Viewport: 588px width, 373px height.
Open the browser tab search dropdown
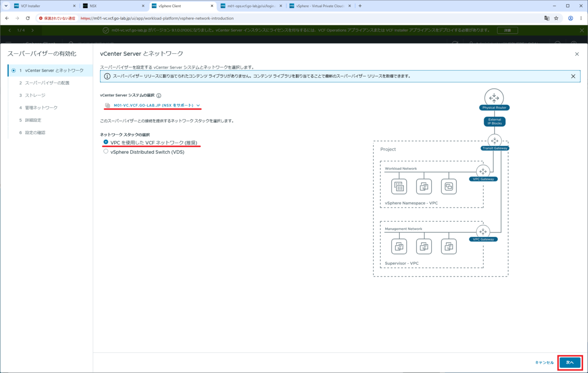5,6
